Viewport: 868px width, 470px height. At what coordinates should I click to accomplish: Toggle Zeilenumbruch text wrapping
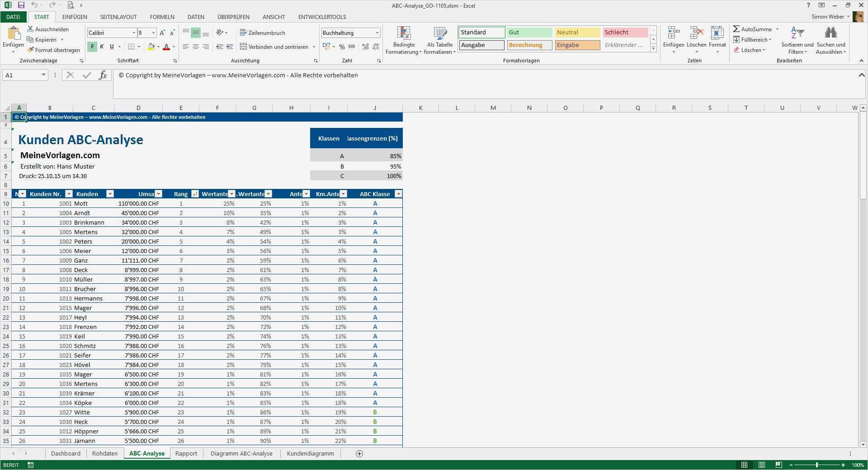[264, 33]
